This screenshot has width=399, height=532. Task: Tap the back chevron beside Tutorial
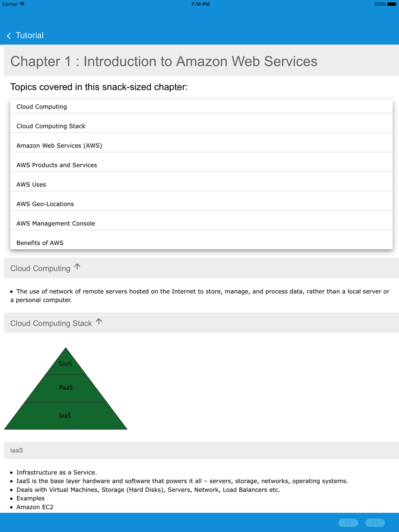point(9,36)
